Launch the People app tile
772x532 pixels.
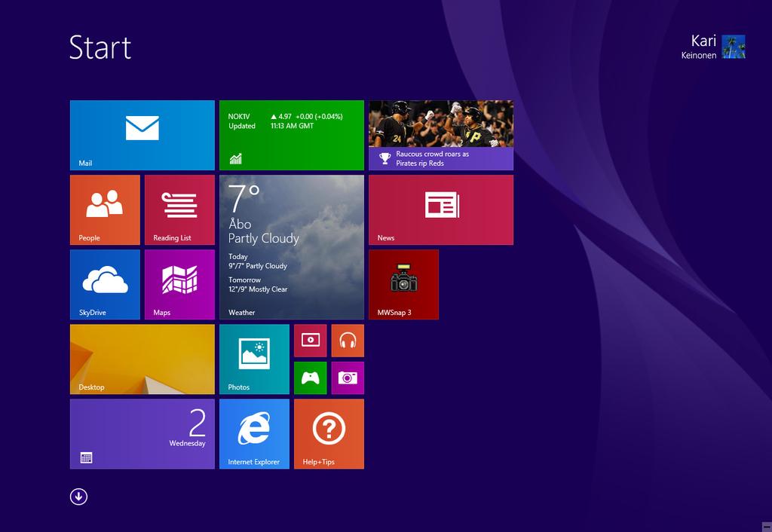click(105, 210)
